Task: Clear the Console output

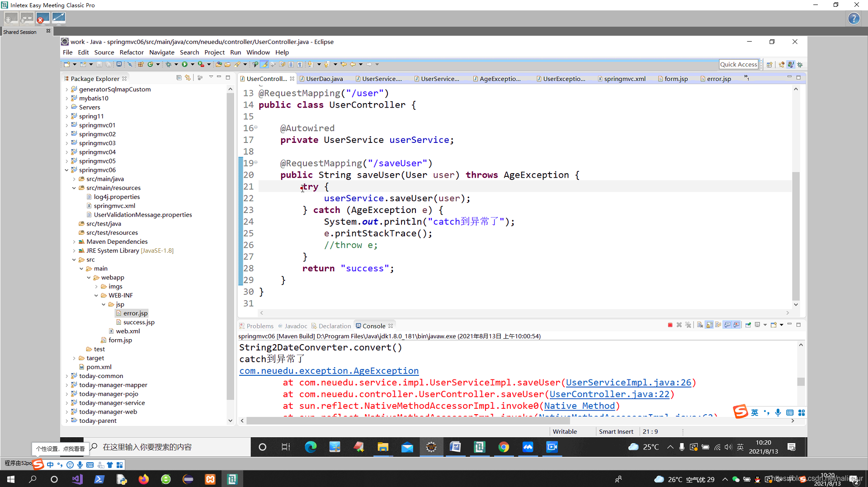Action: [x=700, y=325]
